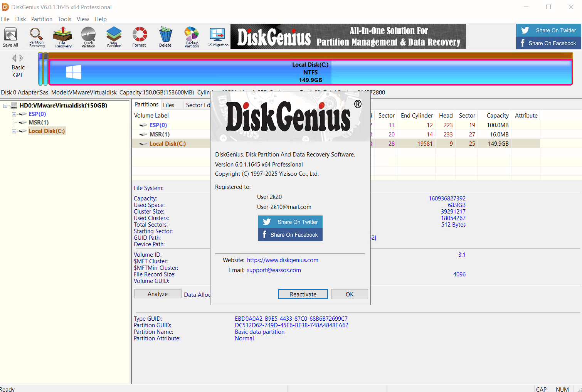Open the Help menu
582x392 pixels.
[x=101, y=19]
